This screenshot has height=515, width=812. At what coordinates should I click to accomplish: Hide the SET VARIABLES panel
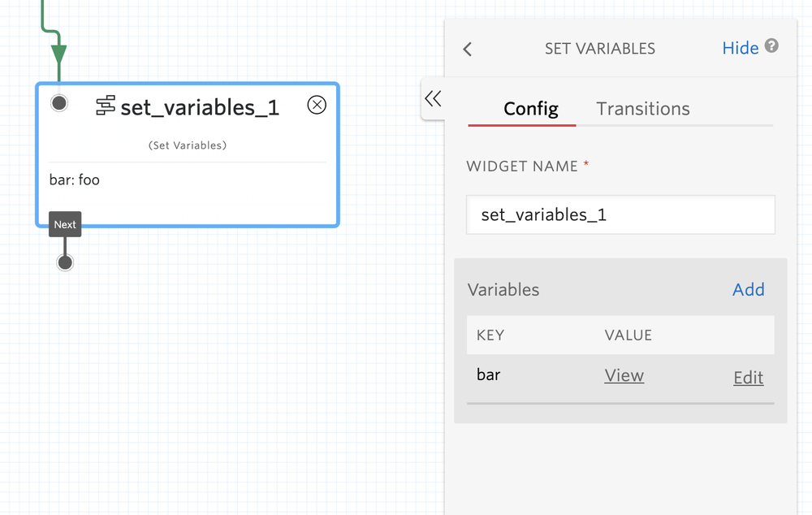[740, 47]
